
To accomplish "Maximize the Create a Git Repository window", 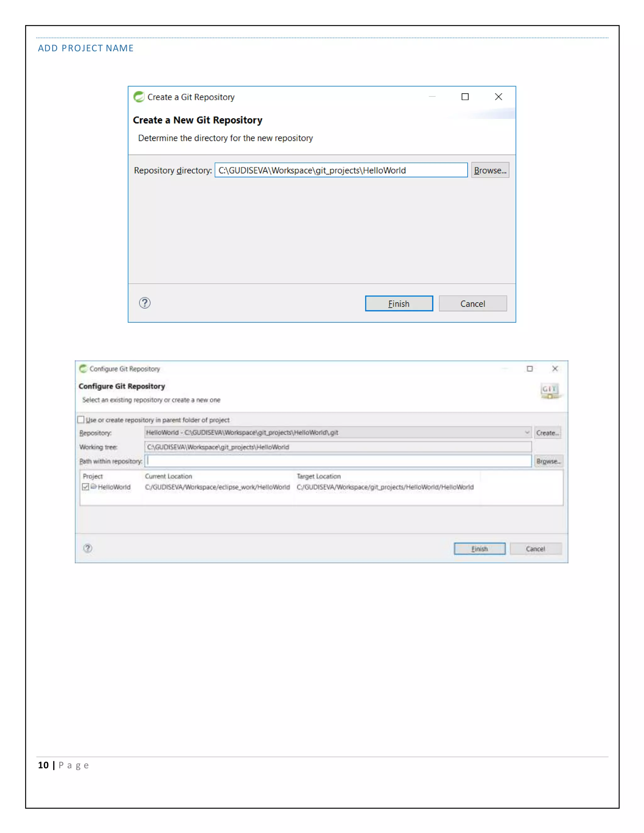I will click(465, 97).
